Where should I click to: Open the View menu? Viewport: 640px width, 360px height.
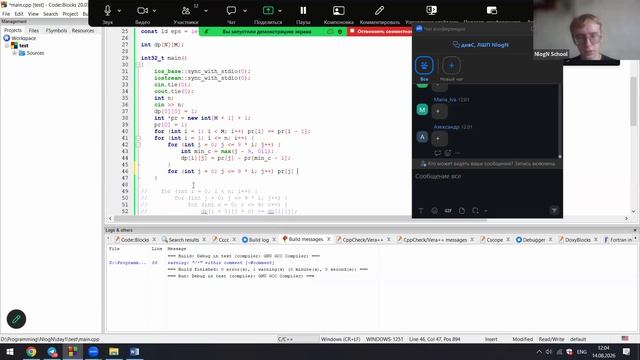click(33, 14)
